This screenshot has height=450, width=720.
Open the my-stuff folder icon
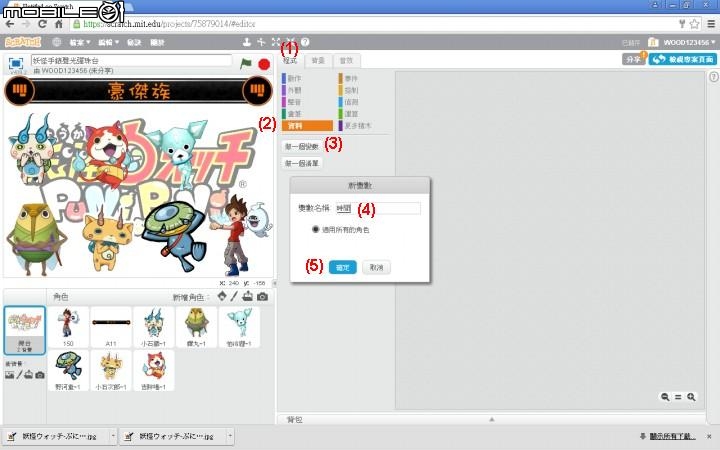pos(653,42)
